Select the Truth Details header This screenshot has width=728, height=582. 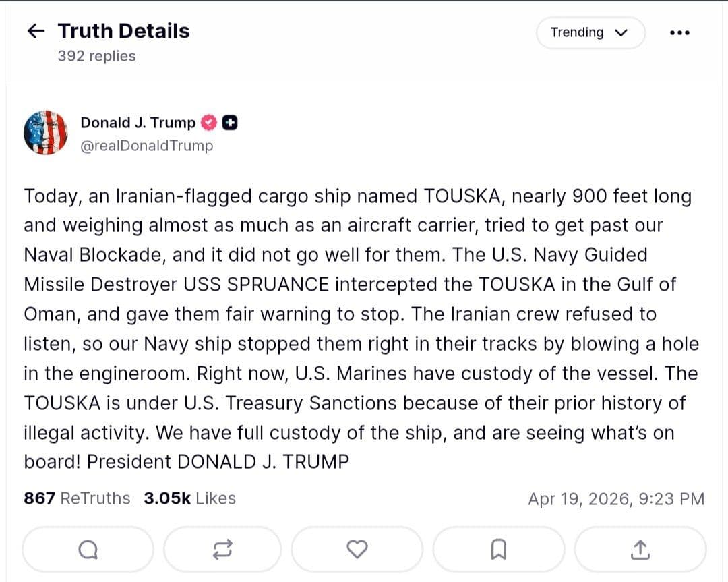coord(123,31)
